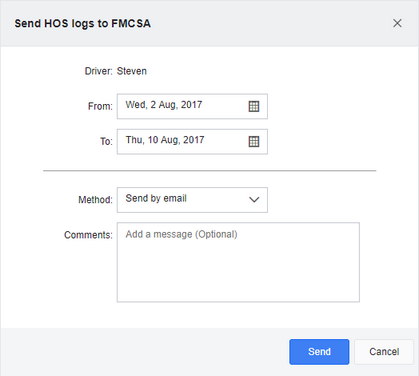
Task: Click the 'Wed, 2 Aug, 2017' date text
Action: [164, 105]
